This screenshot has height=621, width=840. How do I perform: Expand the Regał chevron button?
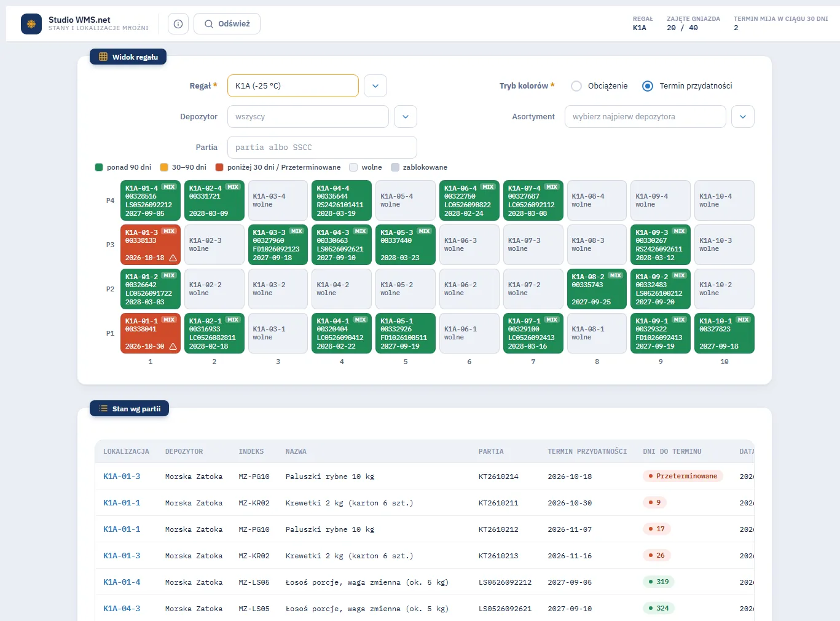click(x=375, y=86)
